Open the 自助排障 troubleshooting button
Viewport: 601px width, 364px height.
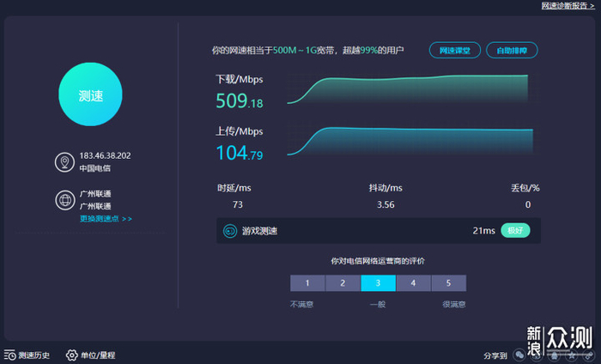(x=512, y=51)
